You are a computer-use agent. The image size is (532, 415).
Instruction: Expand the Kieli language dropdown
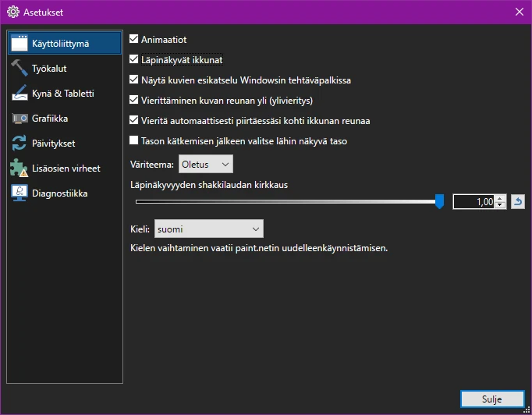click(x=209, y=229)
